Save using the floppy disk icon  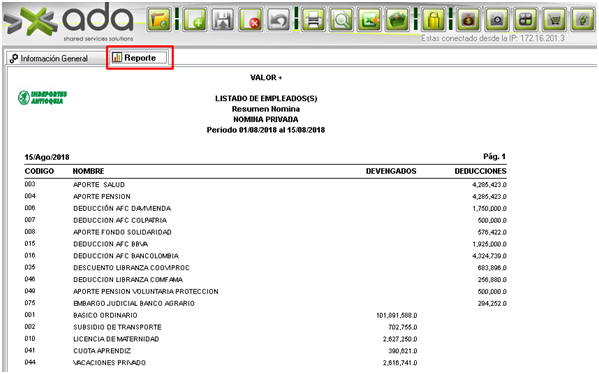pyautogui.click(x=223, y=19)
